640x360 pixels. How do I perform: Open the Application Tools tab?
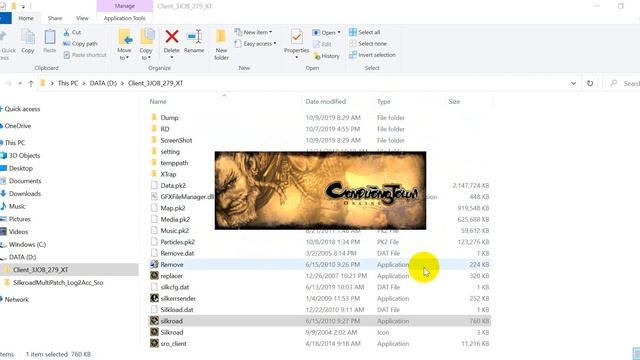pyautogui.click(x=124, y=18)
